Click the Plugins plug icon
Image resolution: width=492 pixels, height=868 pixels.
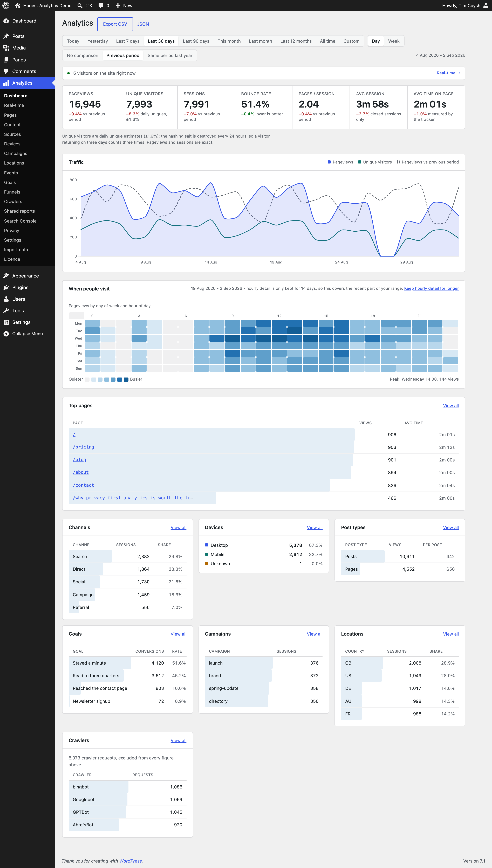(x=6, y=288)
